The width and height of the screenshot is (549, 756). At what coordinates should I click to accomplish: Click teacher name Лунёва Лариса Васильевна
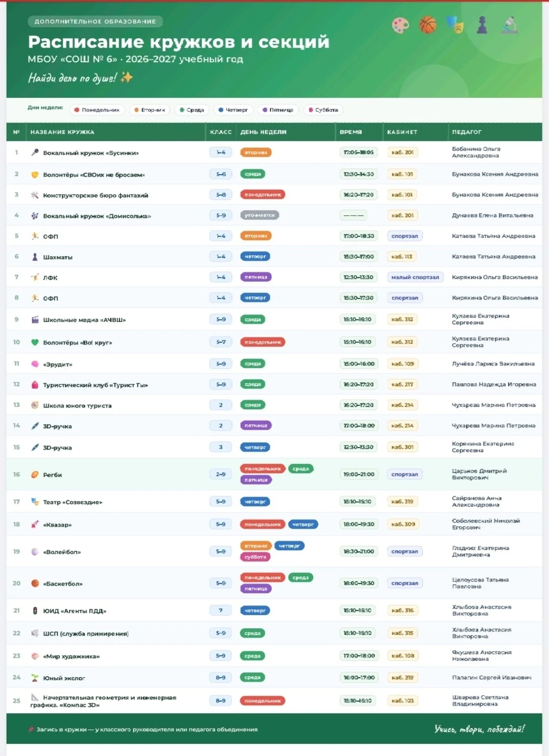493,364
